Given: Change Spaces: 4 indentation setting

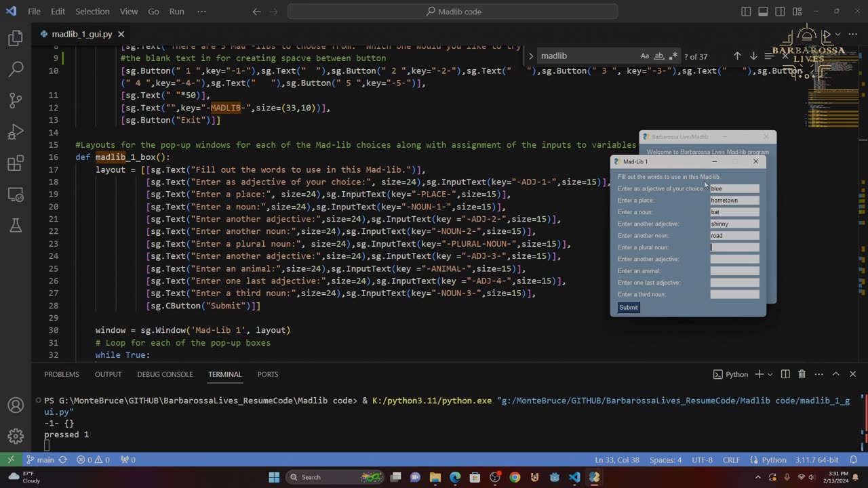Looking at the screenshot, I should pos(665,460).
